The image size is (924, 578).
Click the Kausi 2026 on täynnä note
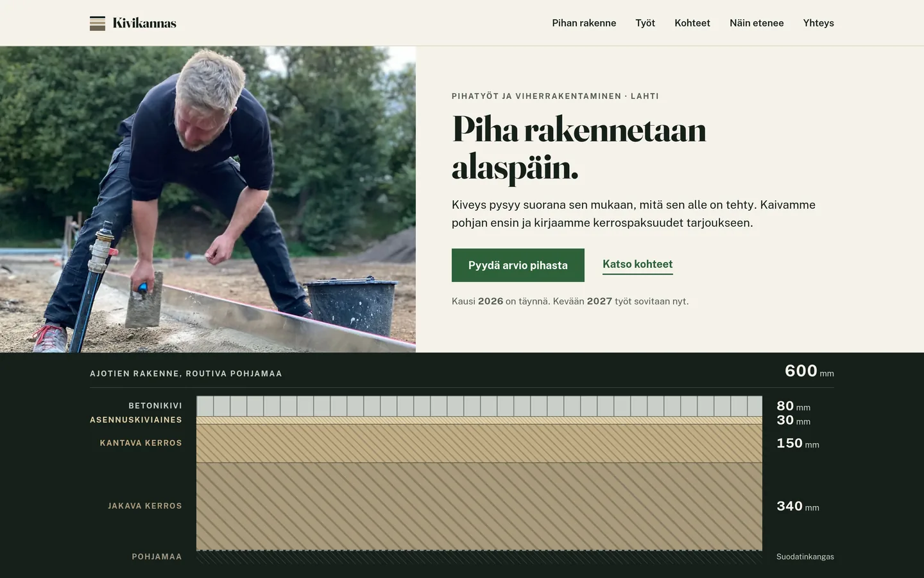(x=570, y=301)
